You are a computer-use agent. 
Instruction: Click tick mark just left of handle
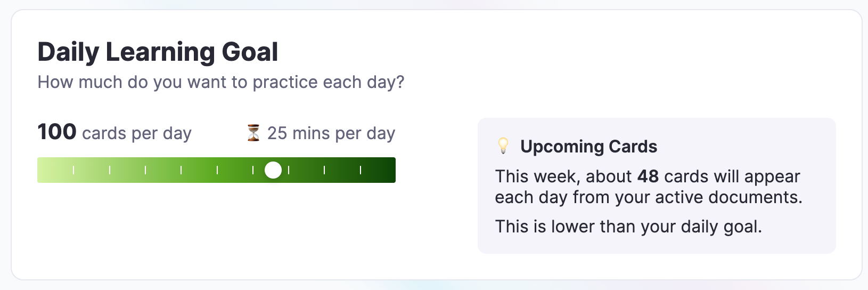pos(253,170)
